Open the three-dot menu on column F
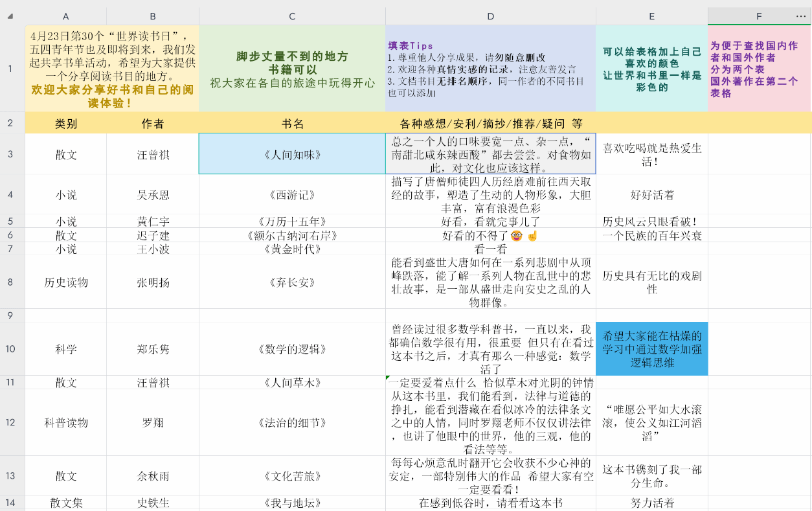 pos(801,16)
